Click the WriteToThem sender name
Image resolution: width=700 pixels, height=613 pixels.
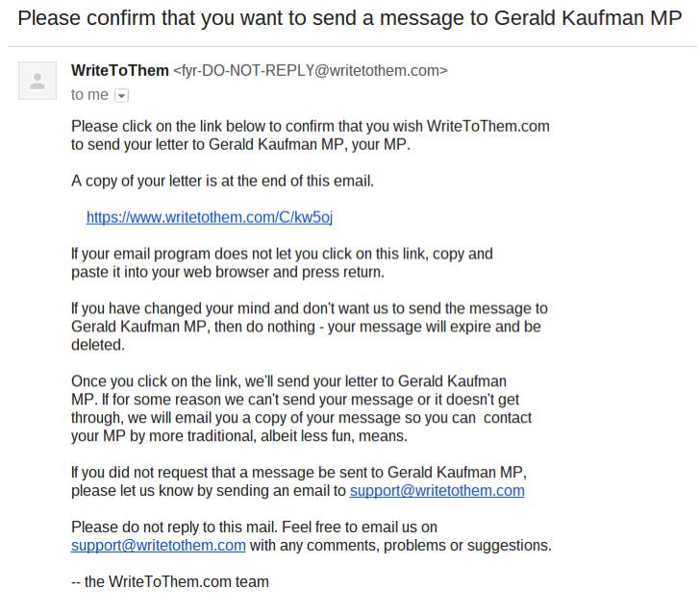coord(119,70)
